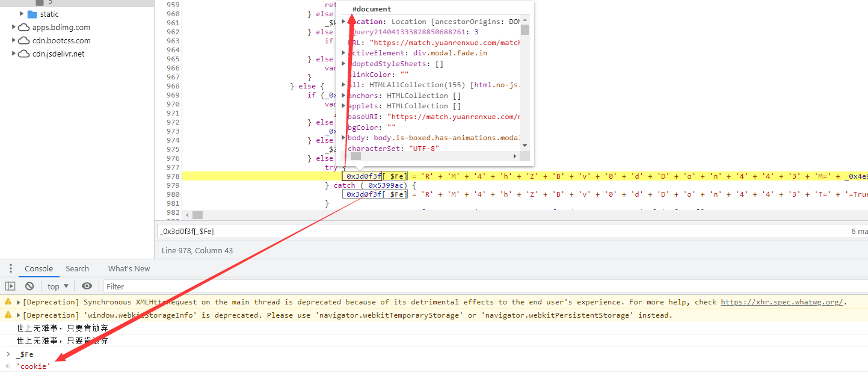Click the popup's vertical scrollbar down arrow
Image resolution: width=868 pixels, height=373 pixels.
[525, 146]
